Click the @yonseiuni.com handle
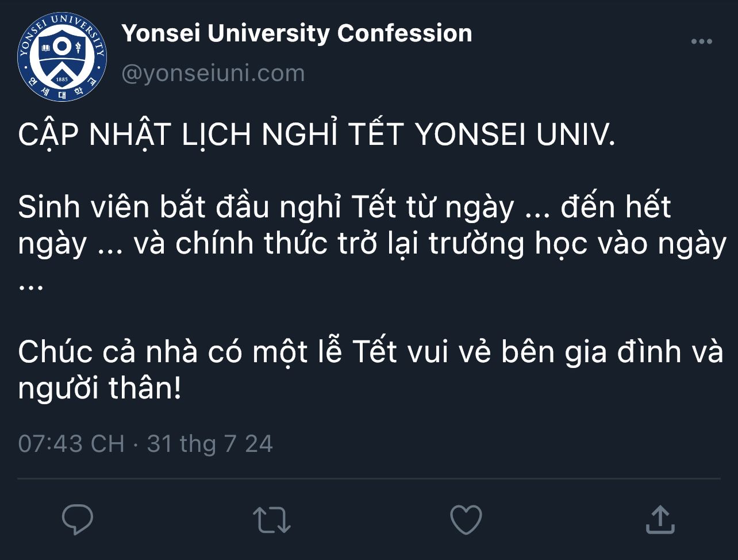Image resolution: width=738 pixels, height=560 pixels. click(x=213, y=74)
